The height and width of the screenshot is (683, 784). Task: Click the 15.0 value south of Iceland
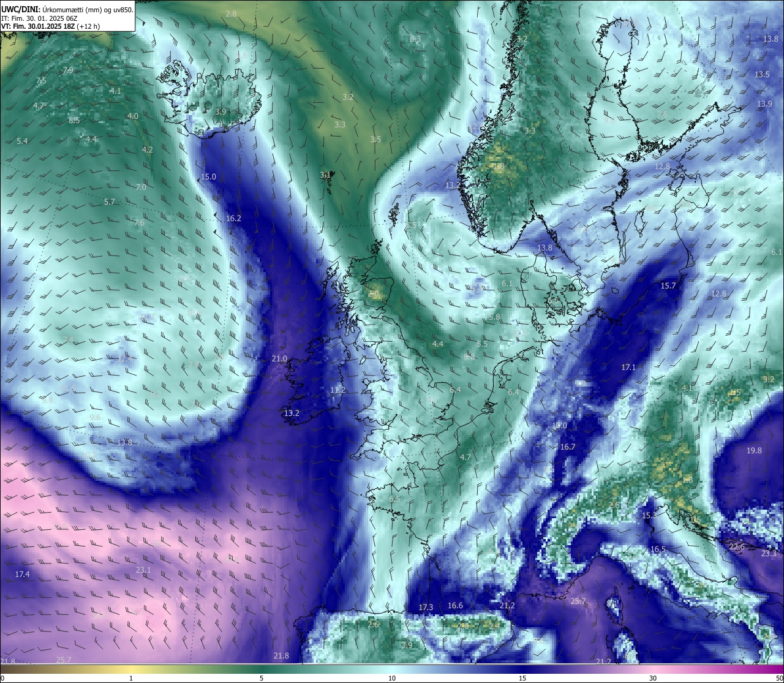(x=208, y=177)
